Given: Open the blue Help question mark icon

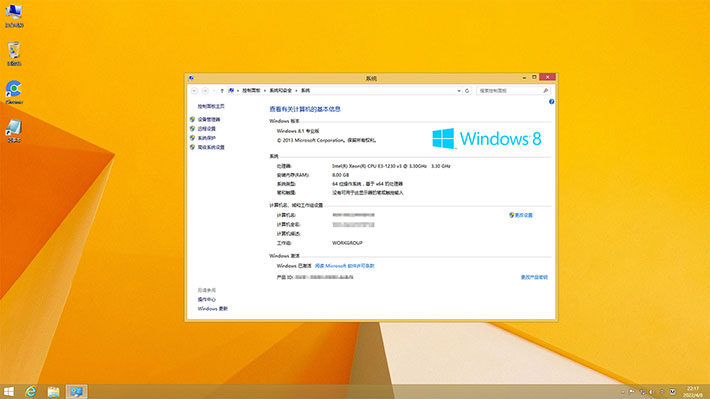Looking at the screenshot, I should 552,101.
